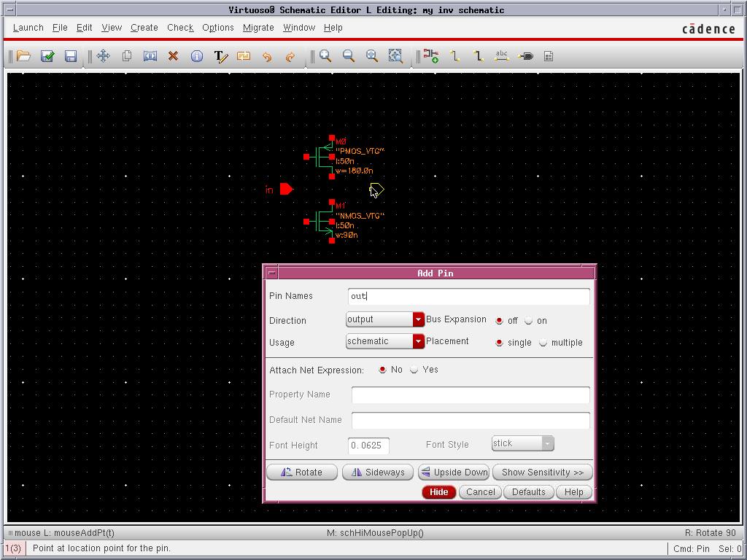
Task: Click the Check and Save icon
Action: coord(47,56)
